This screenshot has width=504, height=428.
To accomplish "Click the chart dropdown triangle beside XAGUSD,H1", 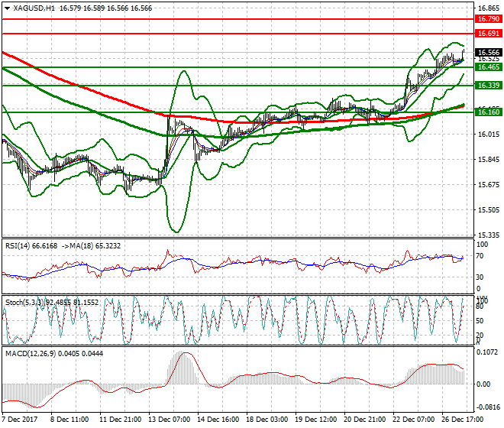I will [x=7, y=8].
